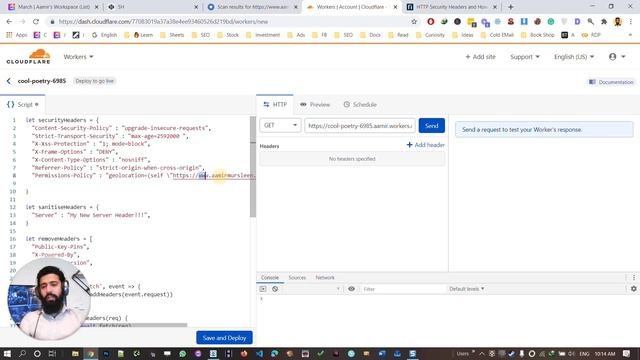This screenshot has width=640, height=360.
Task: Switch to the Preview tab
Action: coord(315,104)
